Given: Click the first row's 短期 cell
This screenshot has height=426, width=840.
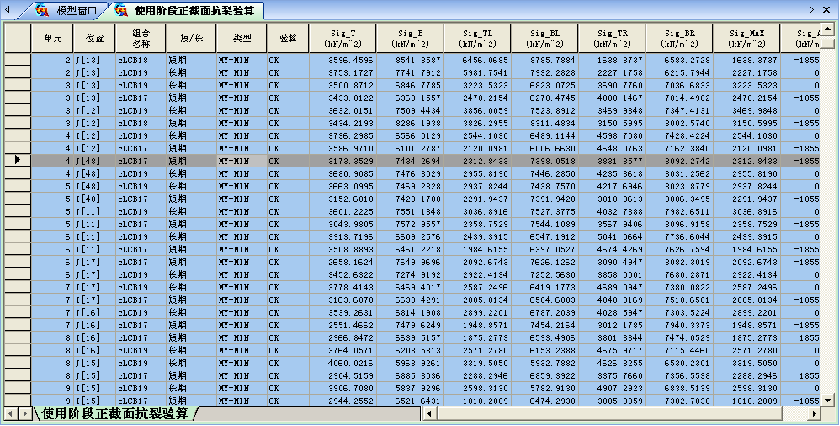Looking at the screenshot, I should [191, 60].
